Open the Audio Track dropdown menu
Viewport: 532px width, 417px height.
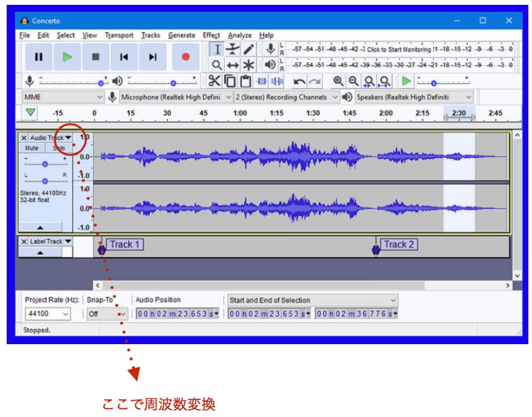51,138
